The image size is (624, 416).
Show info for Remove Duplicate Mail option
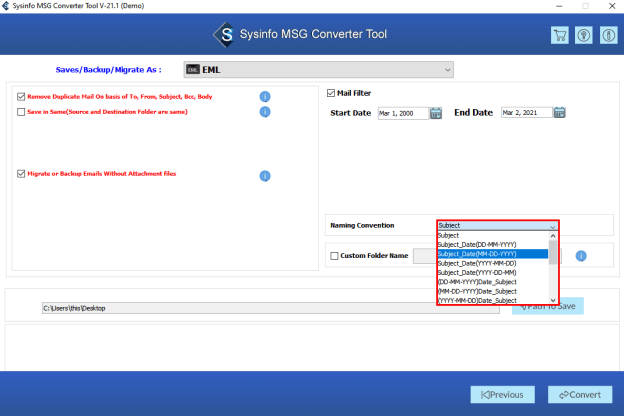[265, 97]
